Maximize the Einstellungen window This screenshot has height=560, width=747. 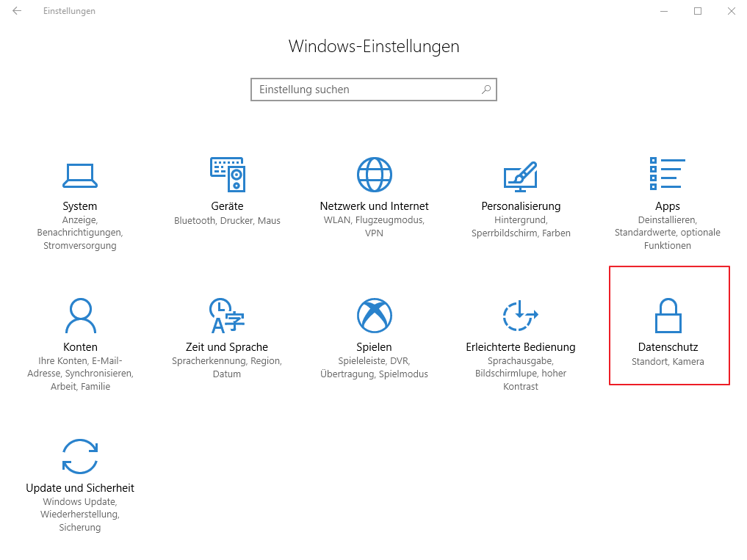[698, 11]
